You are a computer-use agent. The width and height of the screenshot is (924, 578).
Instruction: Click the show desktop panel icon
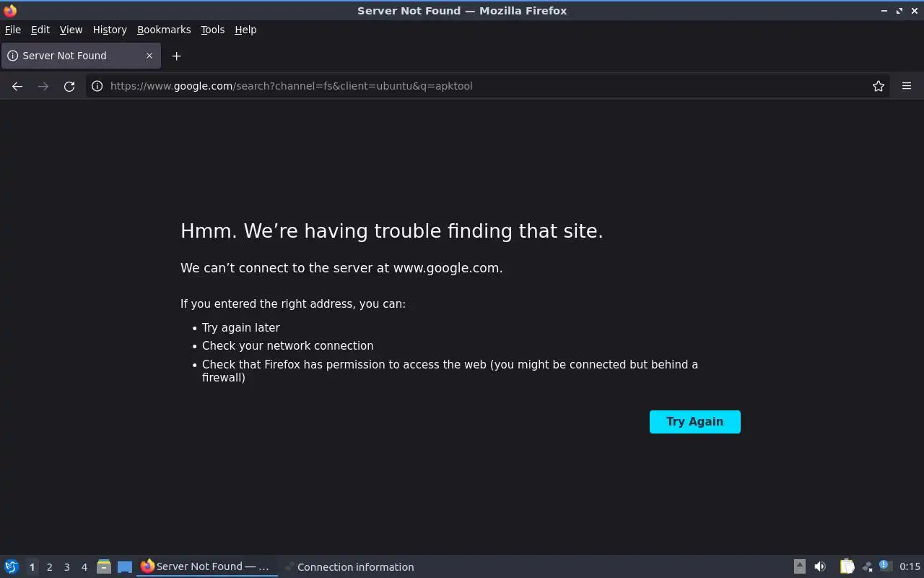click(x=125, y=566)
